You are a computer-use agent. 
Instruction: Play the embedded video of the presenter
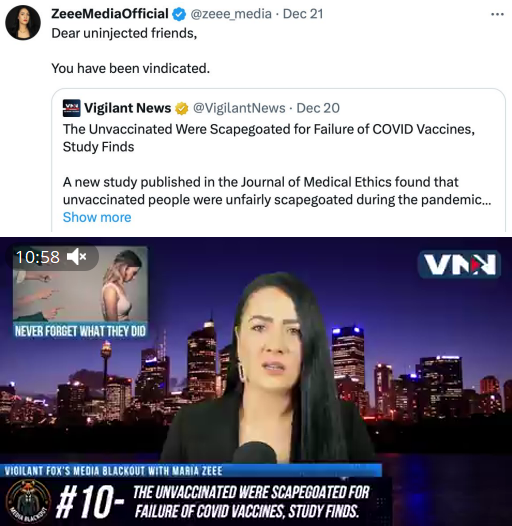click(256, 381)
